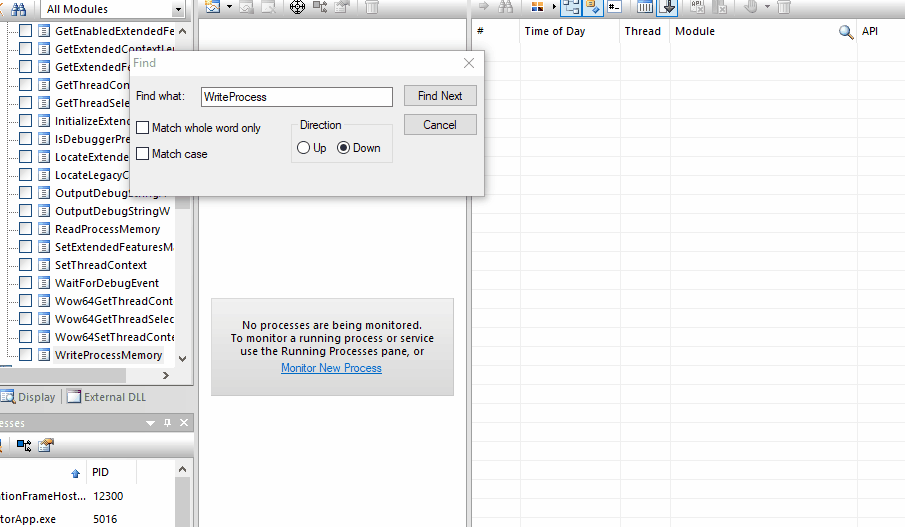Screen dimensions: 905x527
Task: Pin the Running Processes pane
Action: point(167,423)
